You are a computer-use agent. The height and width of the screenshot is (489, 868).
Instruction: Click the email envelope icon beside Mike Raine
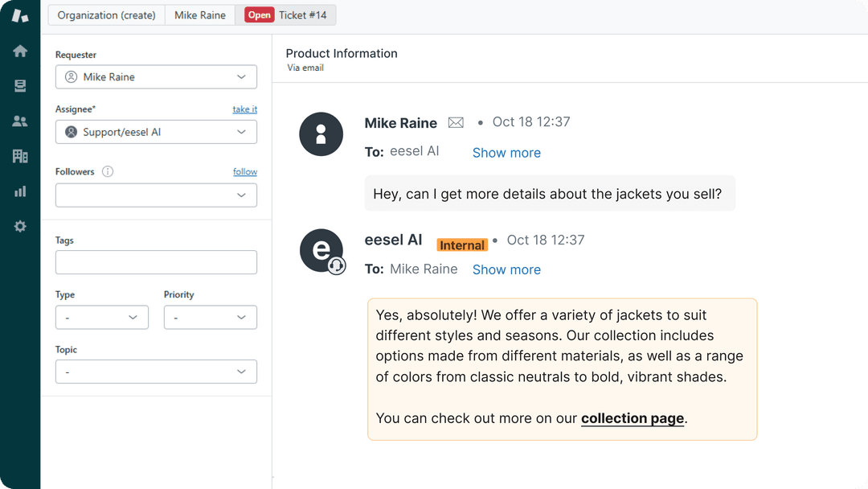click(455, 122)
